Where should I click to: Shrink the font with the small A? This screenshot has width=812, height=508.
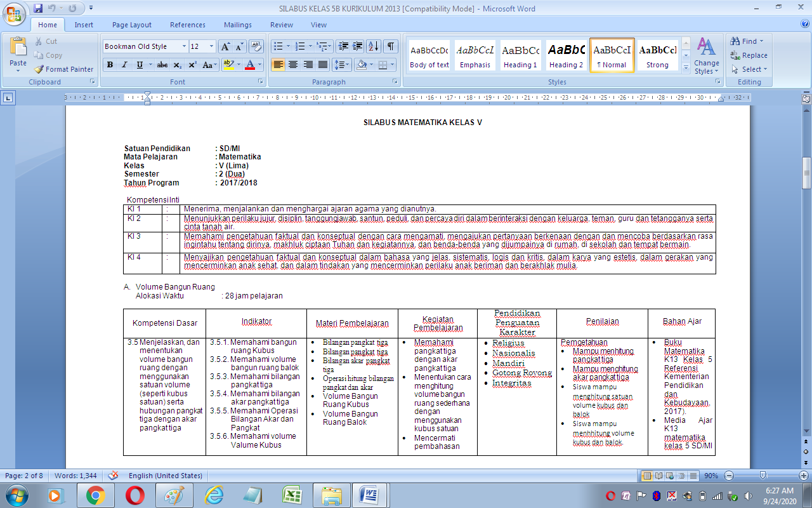239,46
